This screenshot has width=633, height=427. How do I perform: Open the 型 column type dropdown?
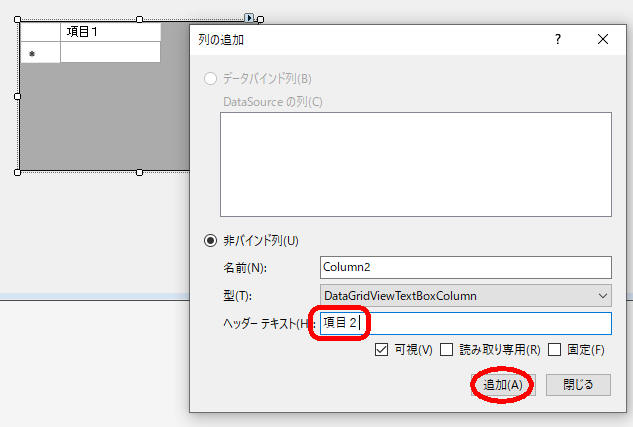coord(601,295)
